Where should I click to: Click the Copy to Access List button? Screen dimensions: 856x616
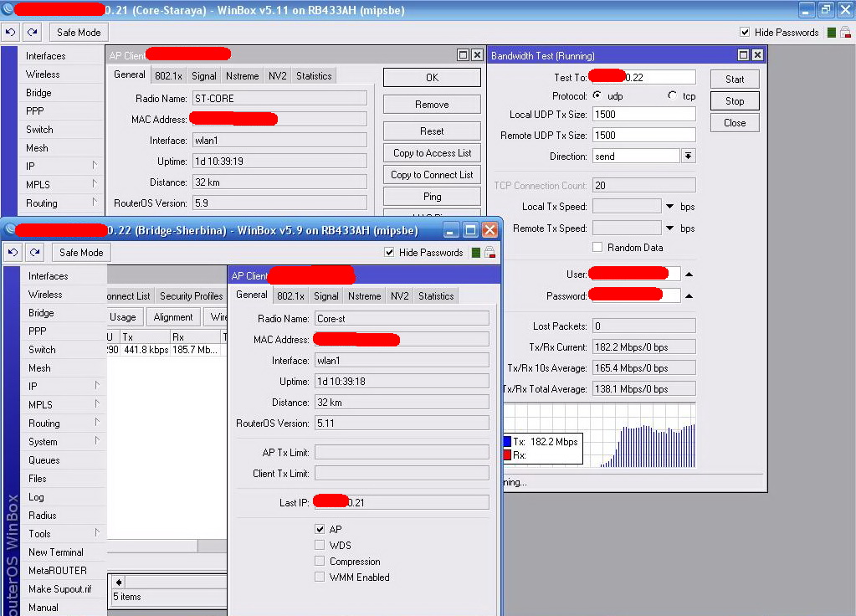click(x=432, y=153)
